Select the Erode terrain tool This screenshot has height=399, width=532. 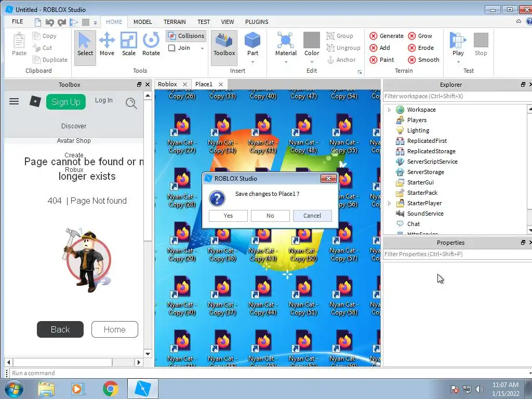pos(421,48)
